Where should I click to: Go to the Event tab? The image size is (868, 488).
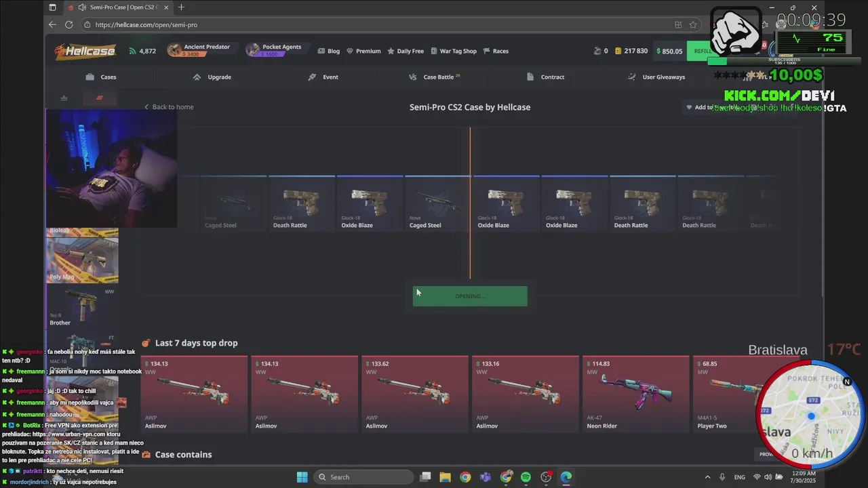click(323, 77)
